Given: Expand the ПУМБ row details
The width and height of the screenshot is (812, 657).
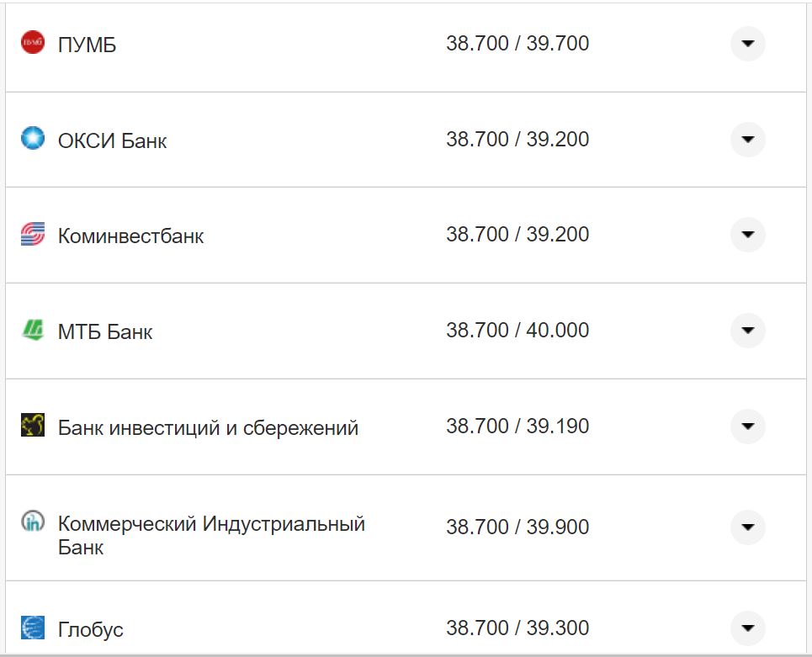Looking at the screenshot, I should point(747,44).
